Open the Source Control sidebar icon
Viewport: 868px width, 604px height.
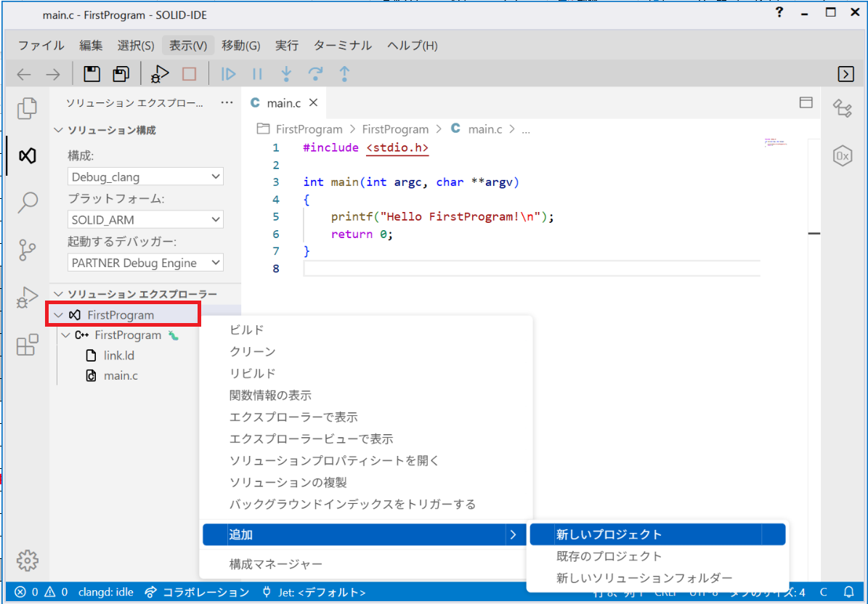pos(26,250)
